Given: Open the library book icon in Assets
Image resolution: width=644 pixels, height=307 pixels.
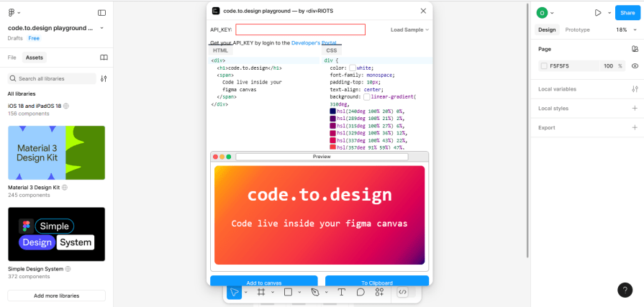Looking at the screenshot, I should [104, 58].
